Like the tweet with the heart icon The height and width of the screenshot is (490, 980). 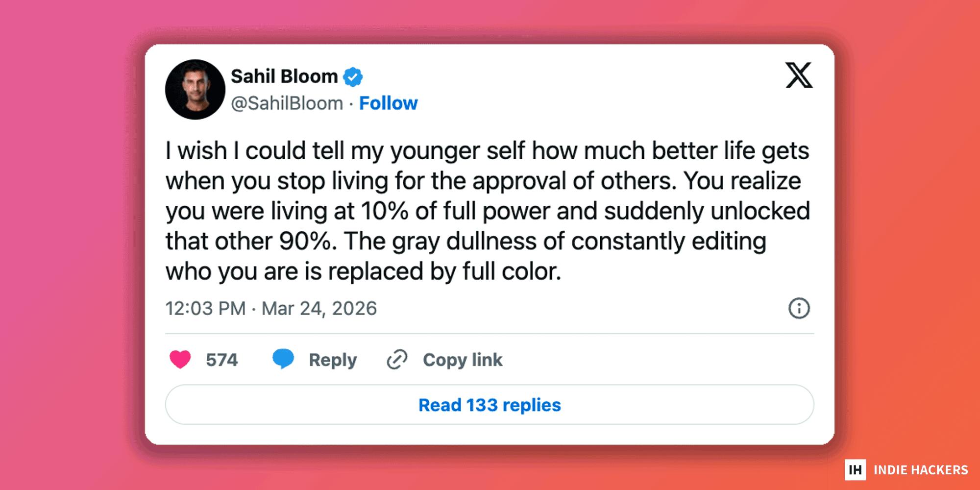[x=180, y=359]
